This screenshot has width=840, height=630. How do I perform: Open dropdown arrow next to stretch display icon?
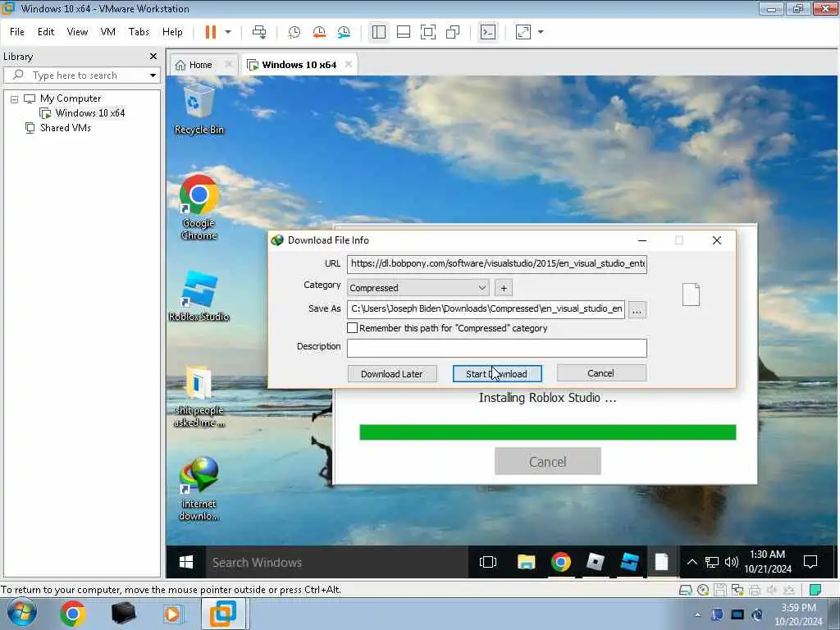[x=541, y=32]
